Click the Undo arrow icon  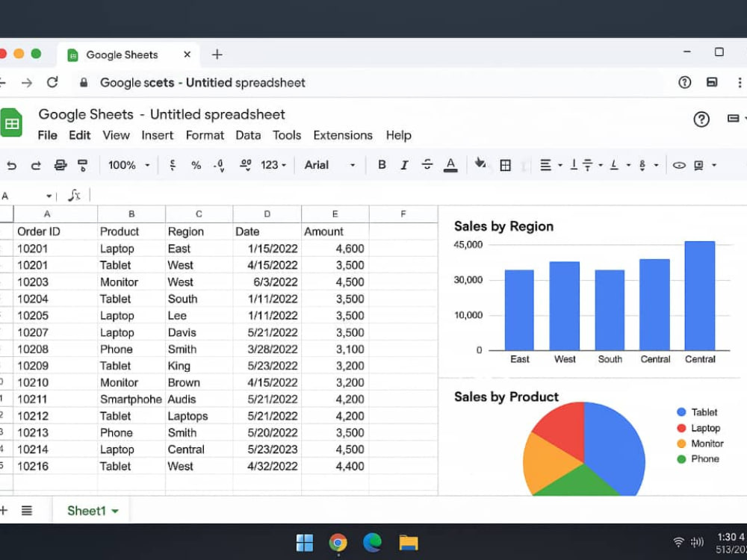[11, 165]
